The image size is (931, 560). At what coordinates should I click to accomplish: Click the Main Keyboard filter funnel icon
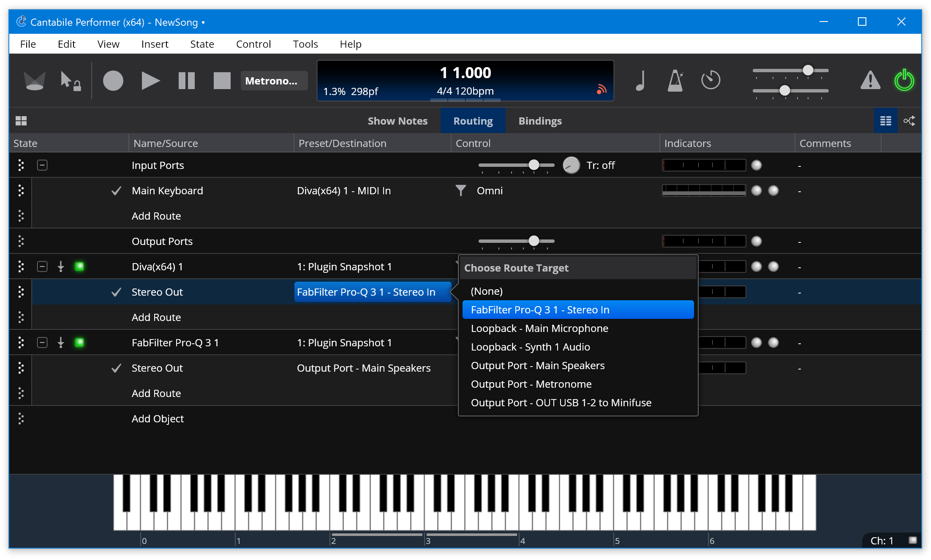tap(460, 190)
